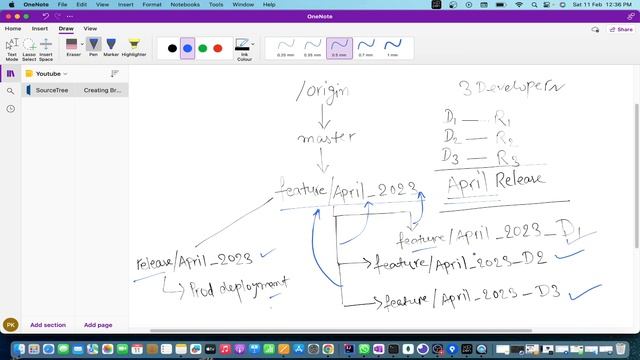The width and height of the screenshot is (640, 360).
Task: Open the title bar more options ellipsis
Action: (x=70, y=16)
